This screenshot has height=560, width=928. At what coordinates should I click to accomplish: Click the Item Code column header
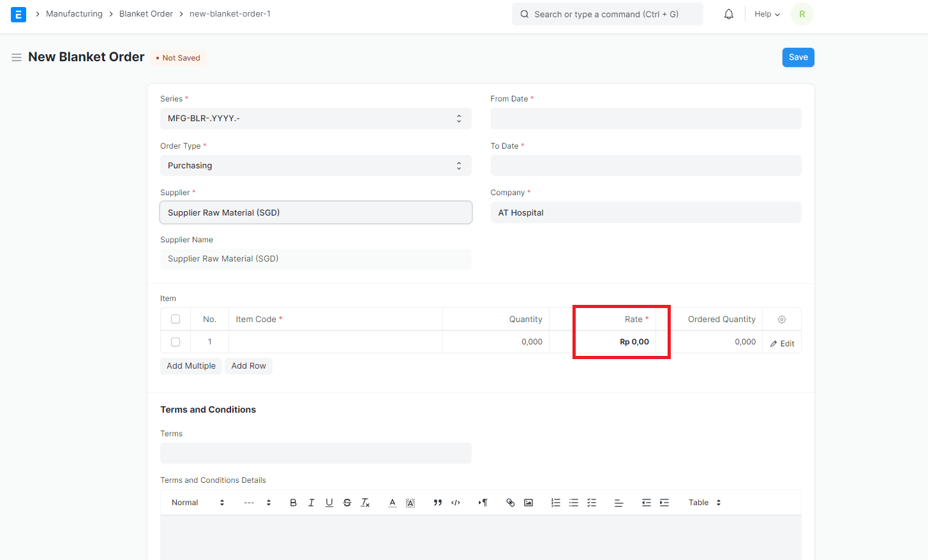point(335,320)
